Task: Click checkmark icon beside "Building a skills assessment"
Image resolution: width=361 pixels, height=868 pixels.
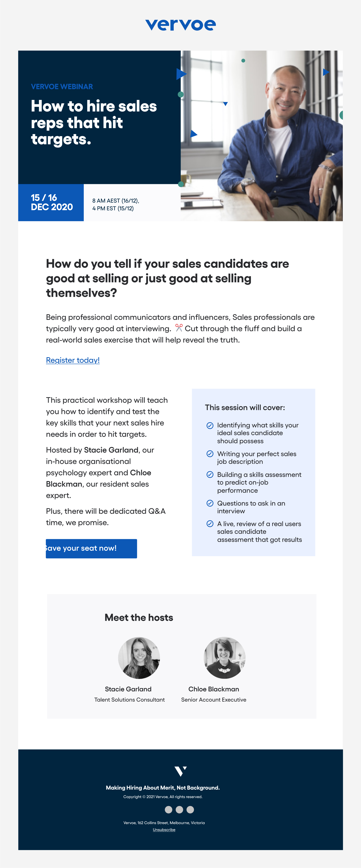Action: 210,475
